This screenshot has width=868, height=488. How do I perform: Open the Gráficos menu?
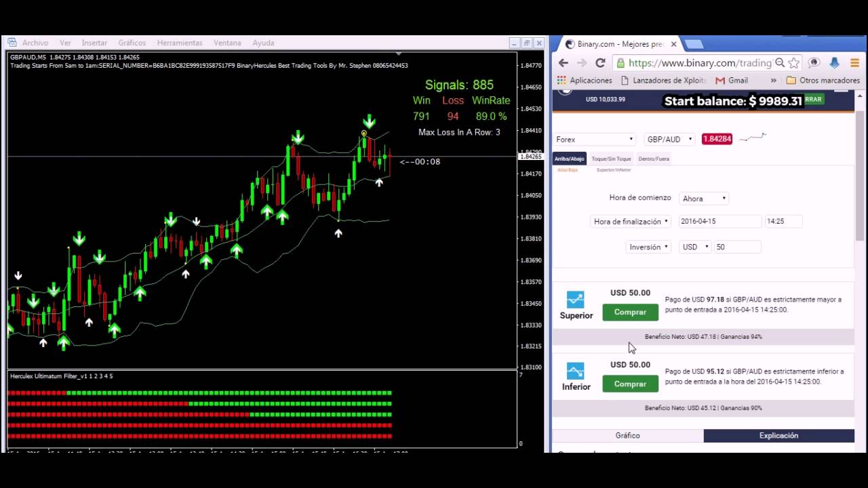click(132, 43)
